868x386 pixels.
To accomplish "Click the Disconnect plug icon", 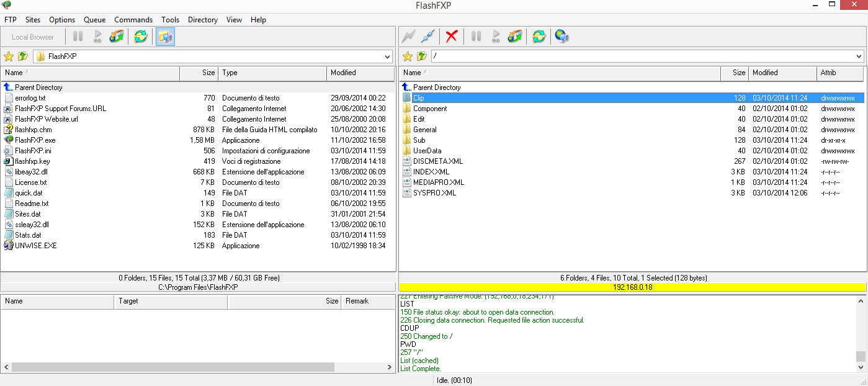I will (427, 37).
